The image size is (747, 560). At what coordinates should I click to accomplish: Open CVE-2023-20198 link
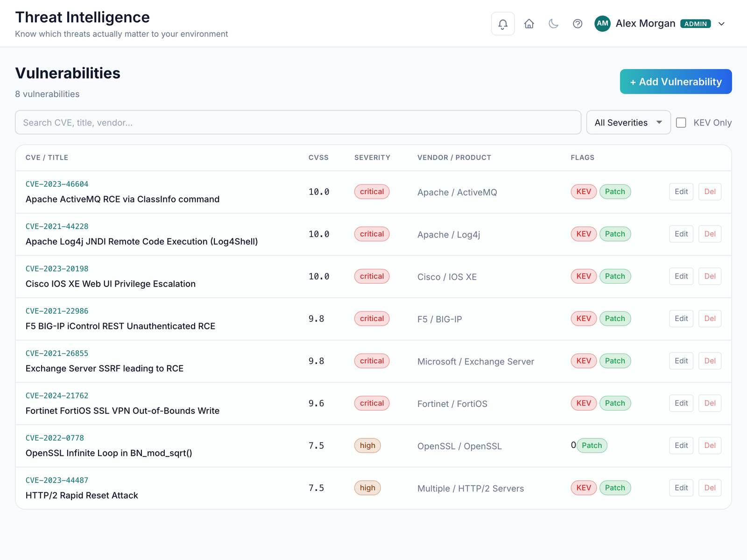coord(57,269)
